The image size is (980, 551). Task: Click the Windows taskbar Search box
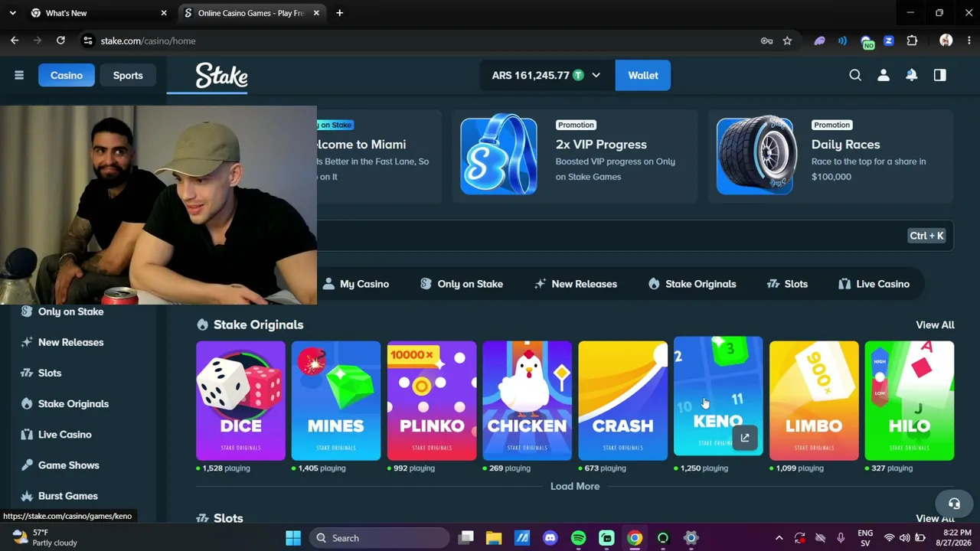[377, 538]
